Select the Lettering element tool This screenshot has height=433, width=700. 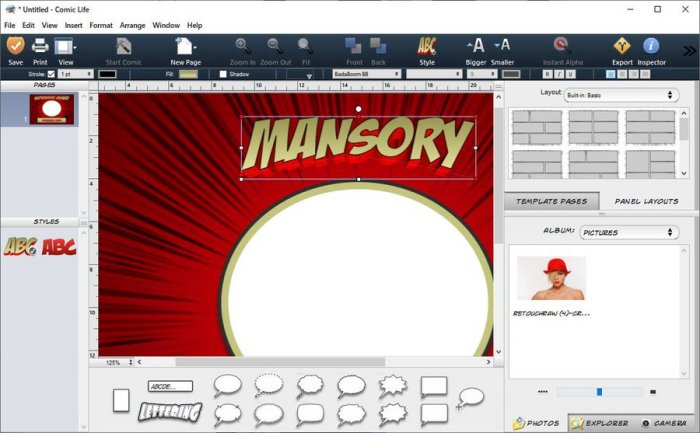click(x=170, y=411)
